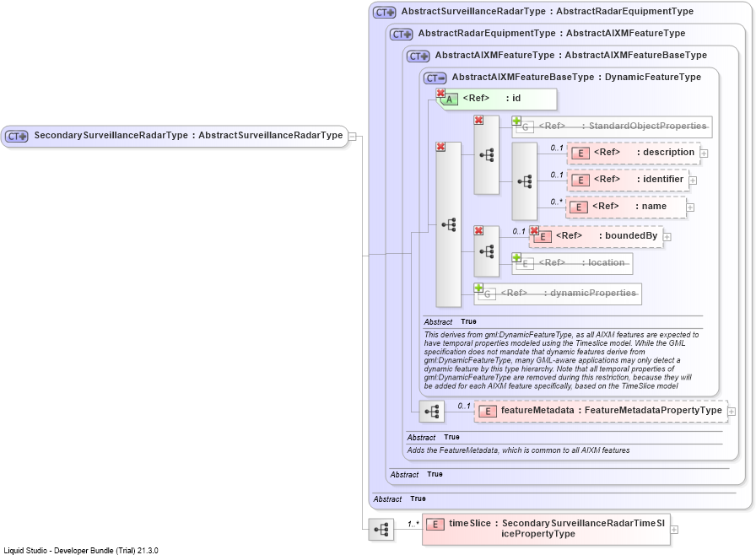Click the gml:DynamicFeatureType documentation paragraph
Viewport: 756px width, 555px height.
[561, 360]
